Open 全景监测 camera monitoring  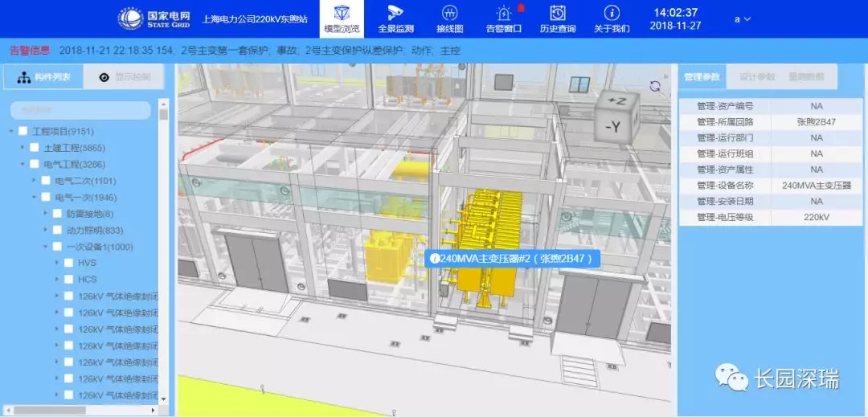coord(395,18)
